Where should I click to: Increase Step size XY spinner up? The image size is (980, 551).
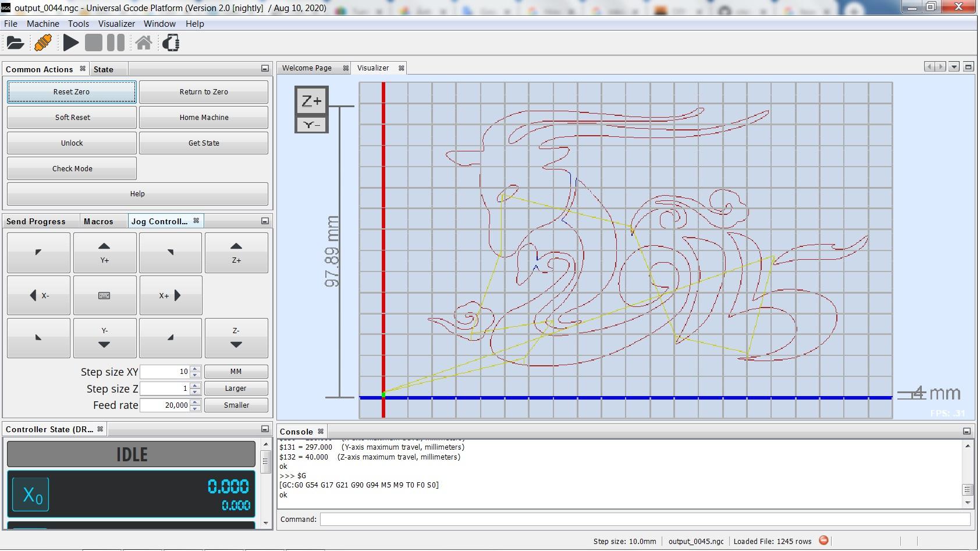click(x=196, y=369)
